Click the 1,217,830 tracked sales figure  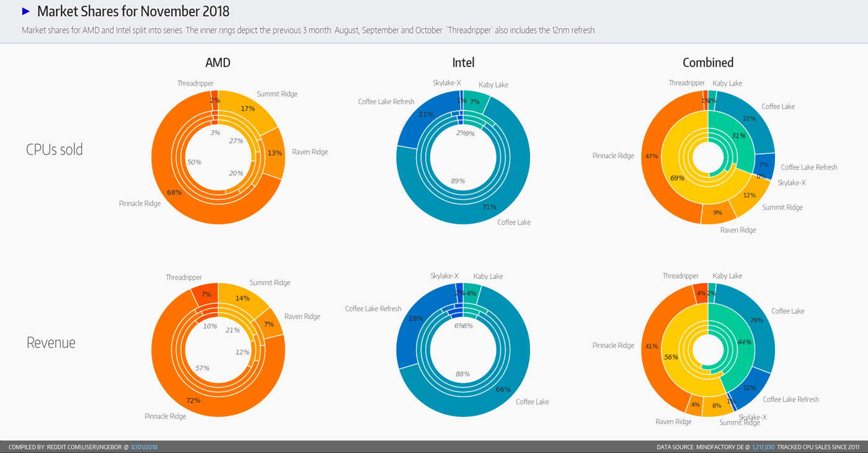click(763, 447)
